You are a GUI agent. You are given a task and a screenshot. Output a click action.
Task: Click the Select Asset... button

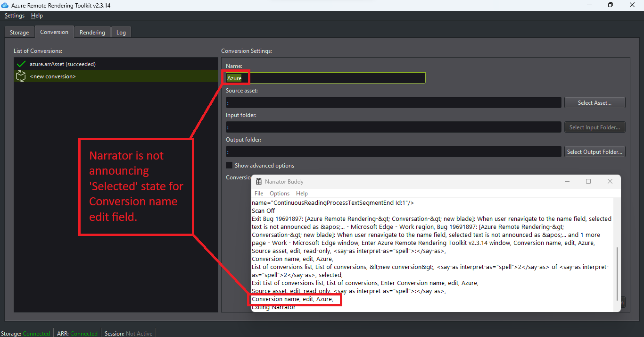(x=595, y=102)
